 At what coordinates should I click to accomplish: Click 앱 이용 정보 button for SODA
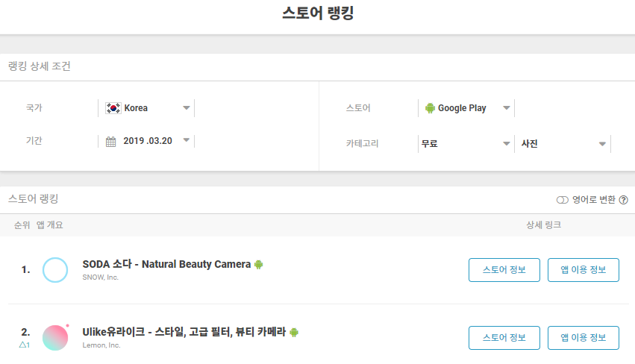click(584, 270)
